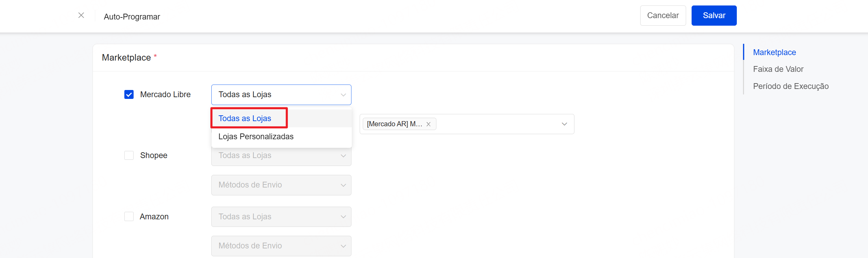Click chevron arrow of Mercado Libre store dropdown

click(343, 95)
